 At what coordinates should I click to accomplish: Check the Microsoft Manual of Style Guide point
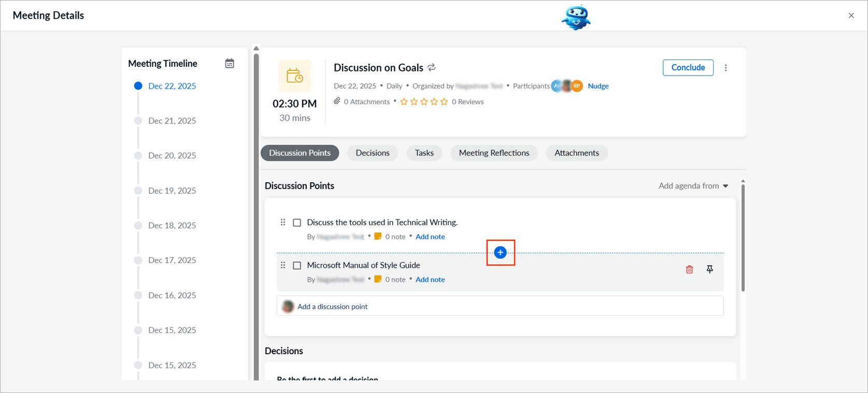[x=297, y=266]
